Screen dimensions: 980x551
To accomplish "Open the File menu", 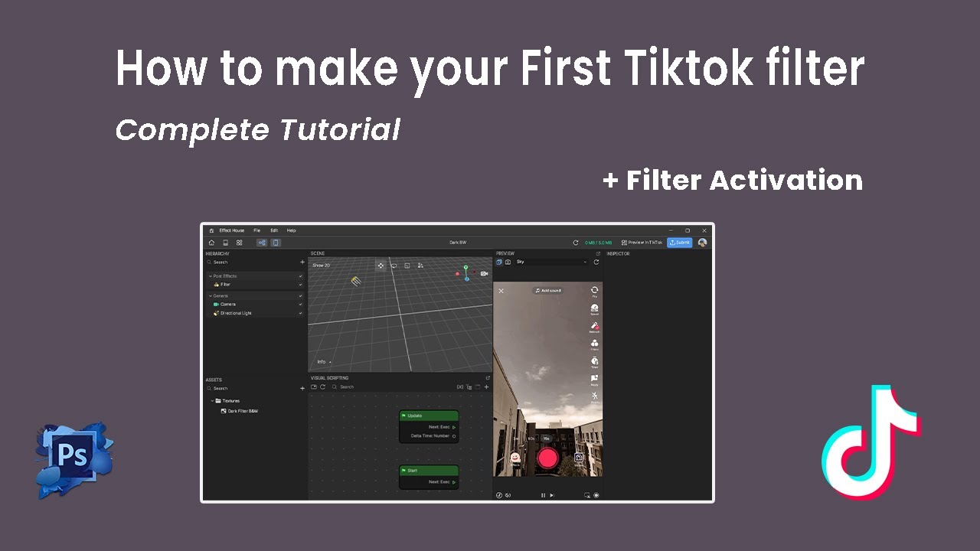I will 257,230.
